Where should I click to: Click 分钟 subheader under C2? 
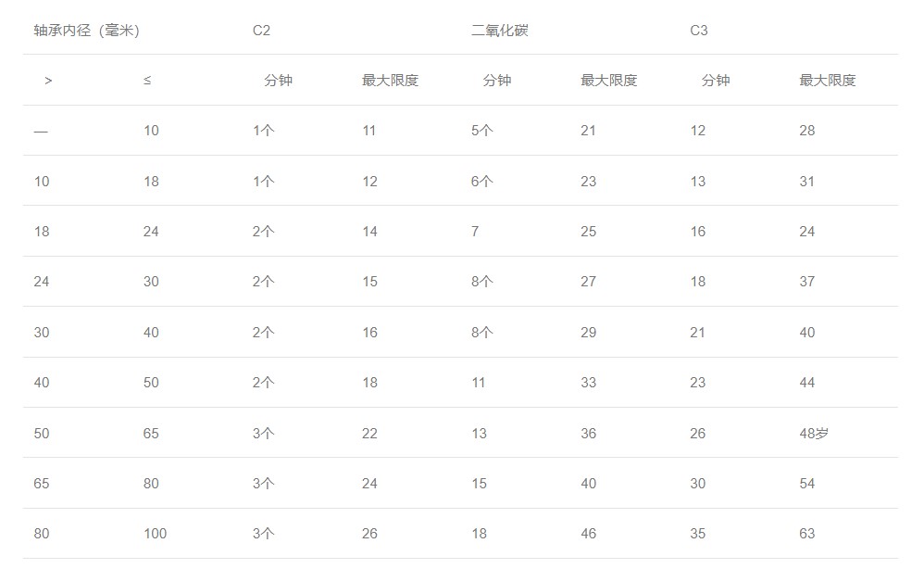[278, 81]
